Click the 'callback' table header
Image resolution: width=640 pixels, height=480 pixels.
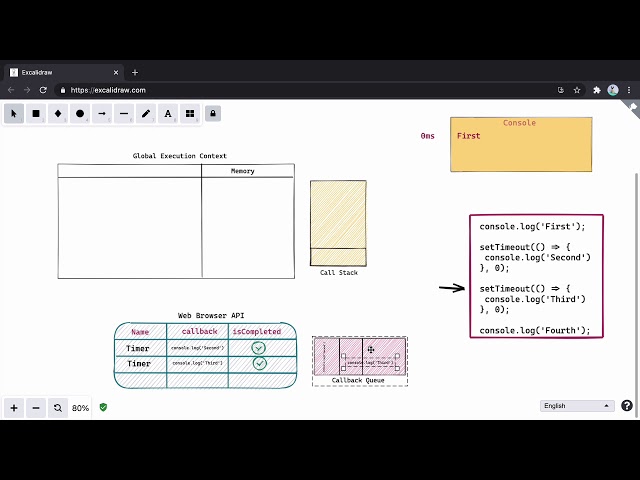point(200,331)
